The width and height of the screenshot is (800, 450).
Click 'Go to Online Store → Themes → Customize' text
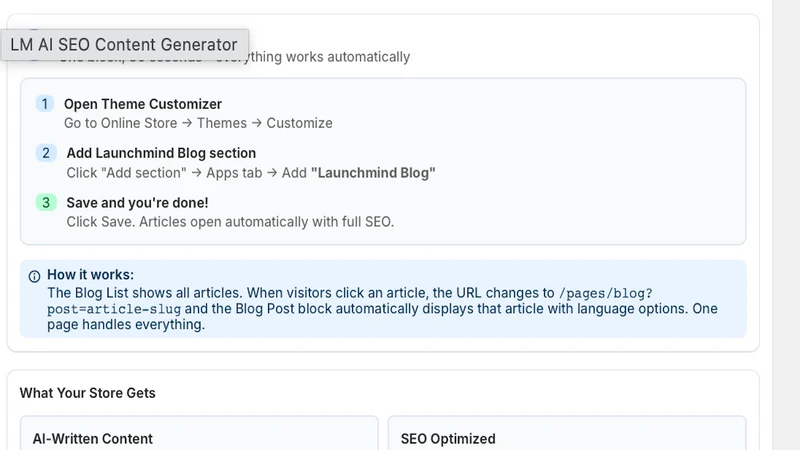coord(198,123)
